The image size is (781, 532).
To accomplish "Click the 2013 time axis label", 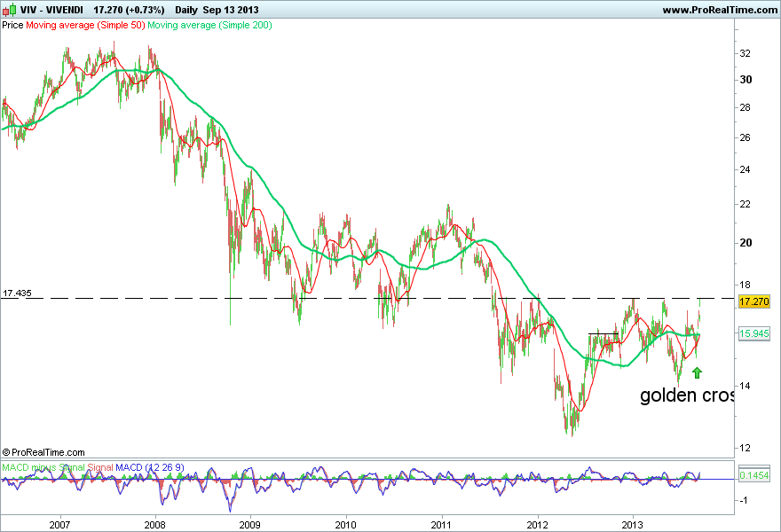I will [633, 525].
